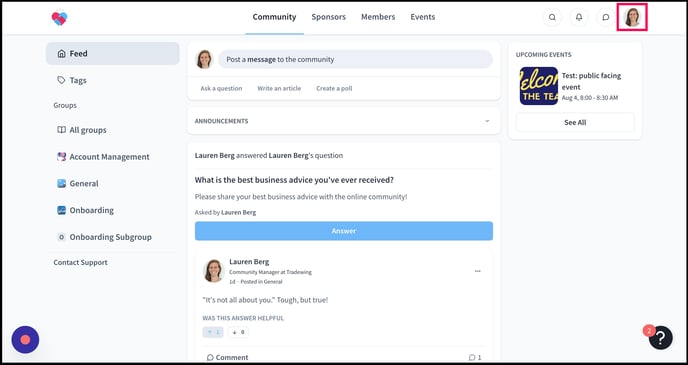Image resolution: width=688 pixels, height=365 pixels.
Task: Click See All upcoming events
Action: [575, 122]
